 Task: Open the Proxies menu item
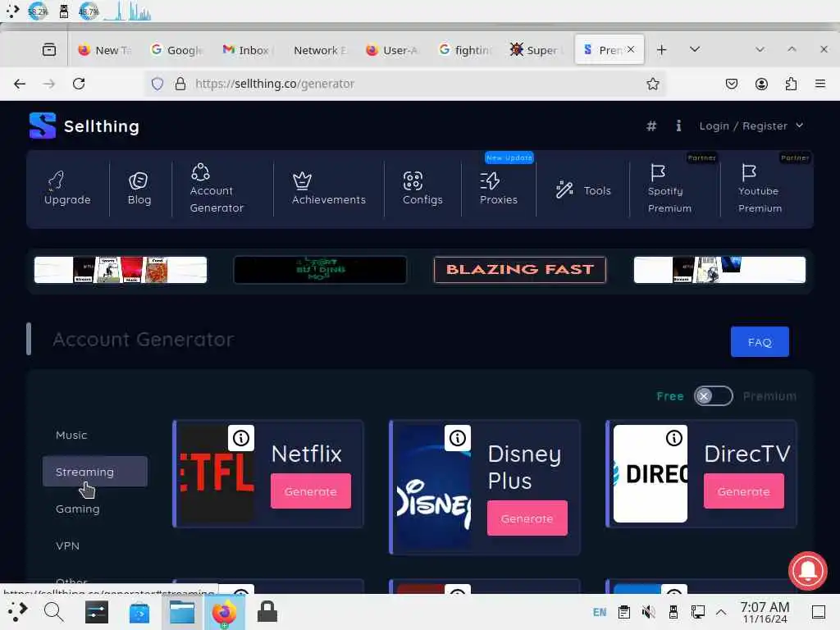click(x=499, y=189)
